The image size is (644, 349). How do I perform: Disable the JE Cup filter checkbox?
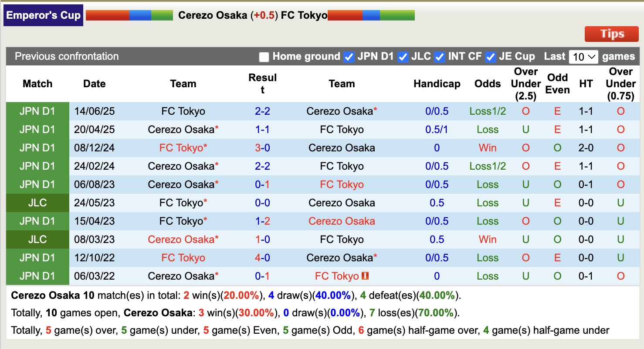[x=490, y=56]
